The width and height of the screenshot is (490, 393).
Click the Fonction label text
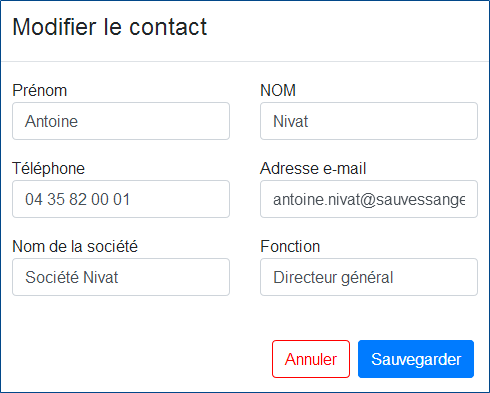(x=290, y=247)
